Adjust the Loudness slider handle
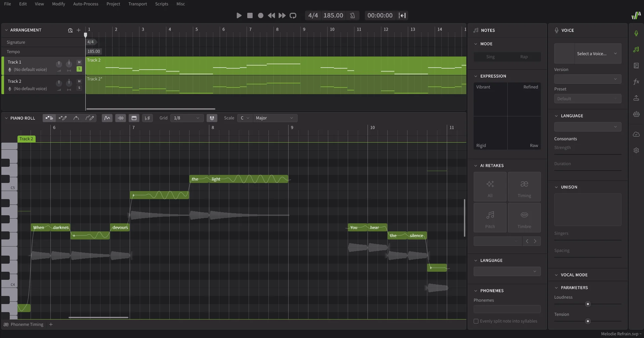The width and height of the screenshot is (644, 338). (588, 304)
